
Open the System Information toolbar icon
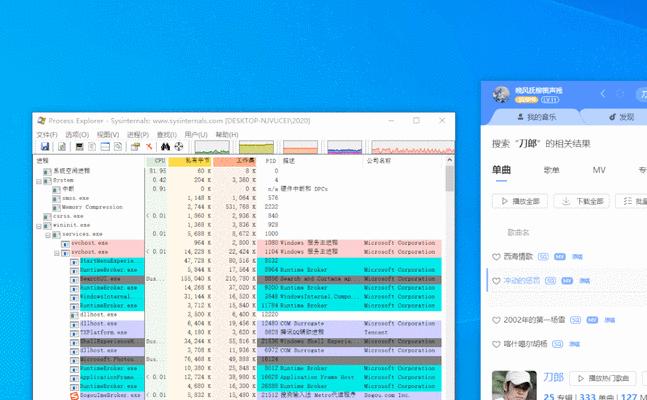[80, 147]
